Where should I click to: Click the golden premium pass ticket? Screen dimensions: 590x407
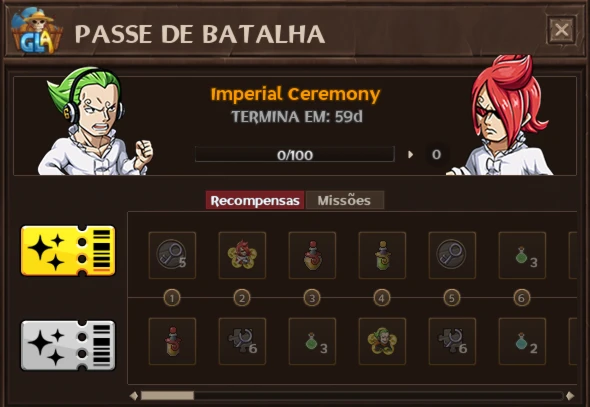[x=68, y=251]
